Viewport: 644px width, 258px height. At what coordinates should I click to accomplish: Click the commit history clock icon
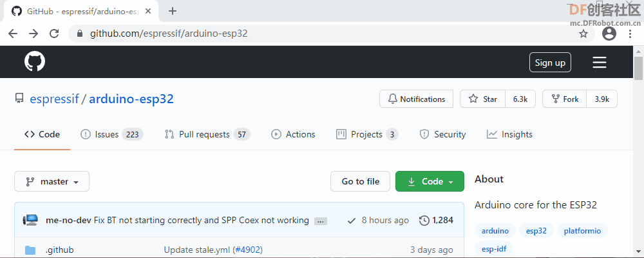point(424,221)
